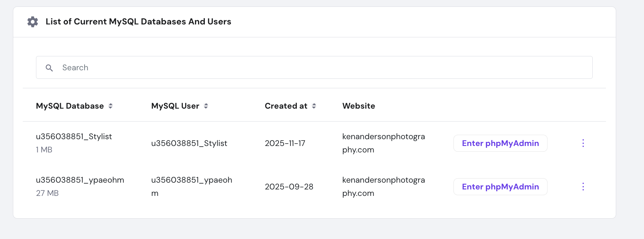Screen dimensions: 644x239
Task: Open three-dot menu for u356038851_Stylist row
Action: point(583,143)
